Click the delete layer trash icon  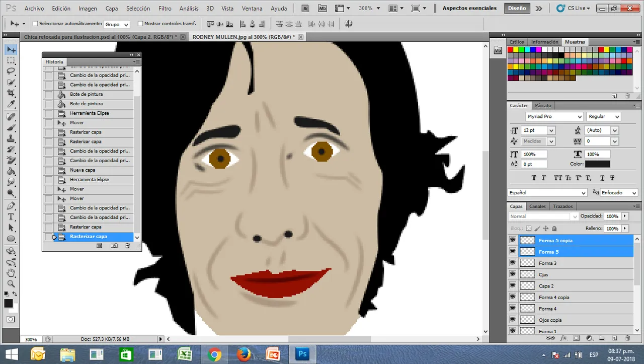[627, 338]
